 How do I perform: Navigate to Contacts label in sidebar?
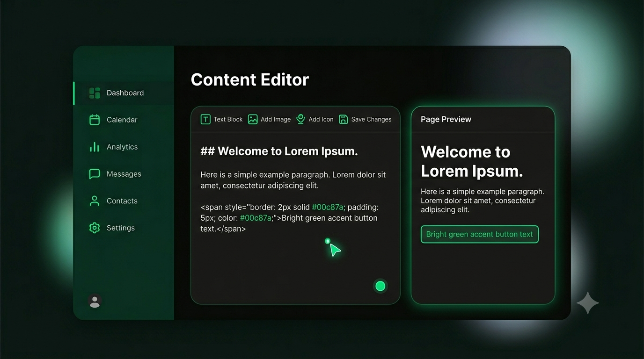tap(122, 201)
